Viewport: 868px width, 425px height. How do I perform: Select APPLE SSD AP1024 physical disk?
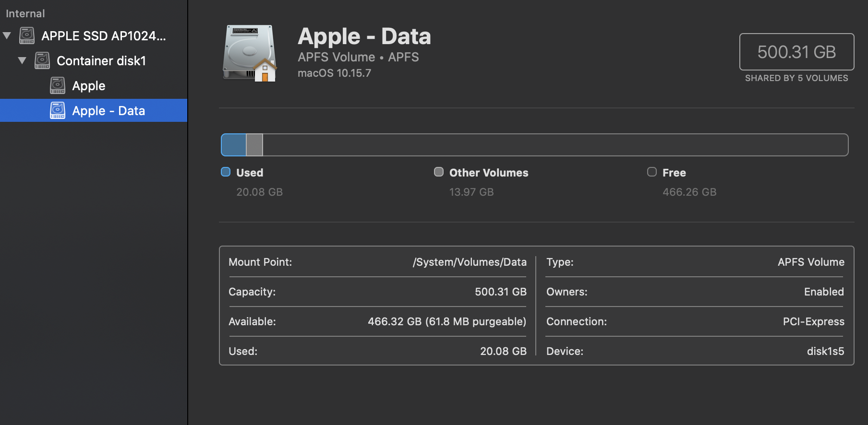104,36
